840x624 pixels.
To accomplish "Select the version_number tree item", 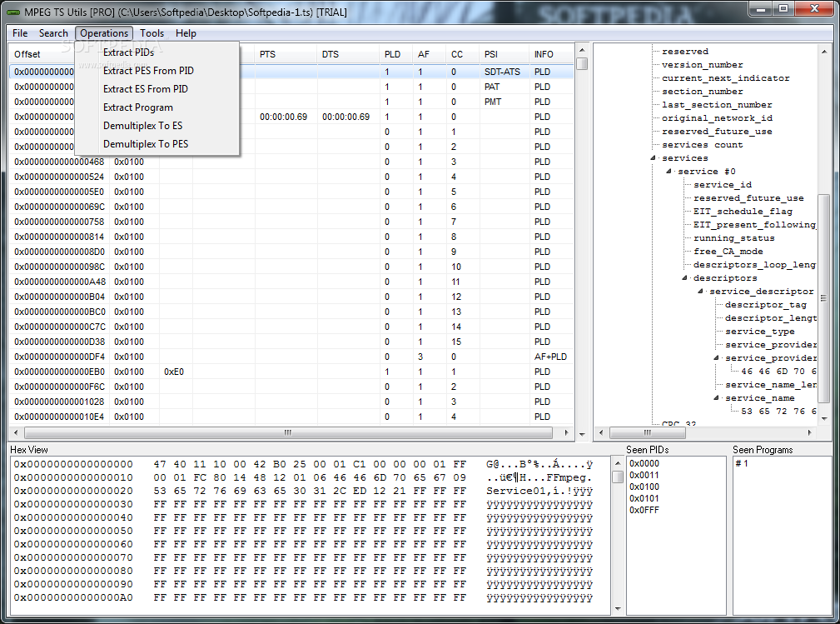I will coord(703,65).
